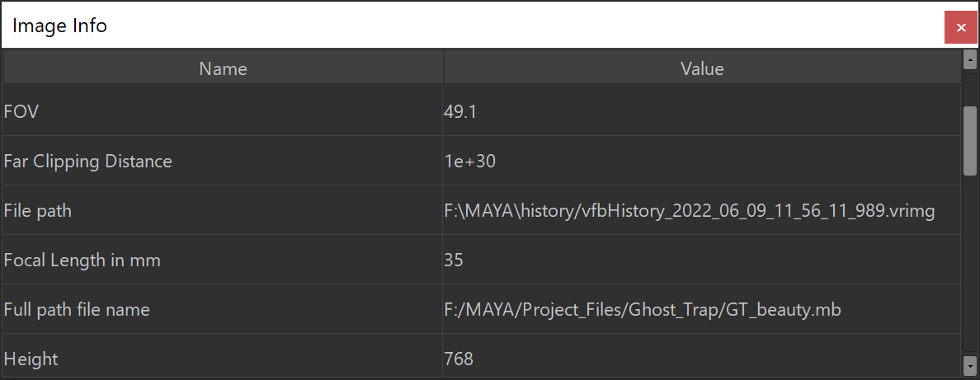Viewport: 980px width, 380px height.
Task: Select the FOV row name
Action: [21, 111]
